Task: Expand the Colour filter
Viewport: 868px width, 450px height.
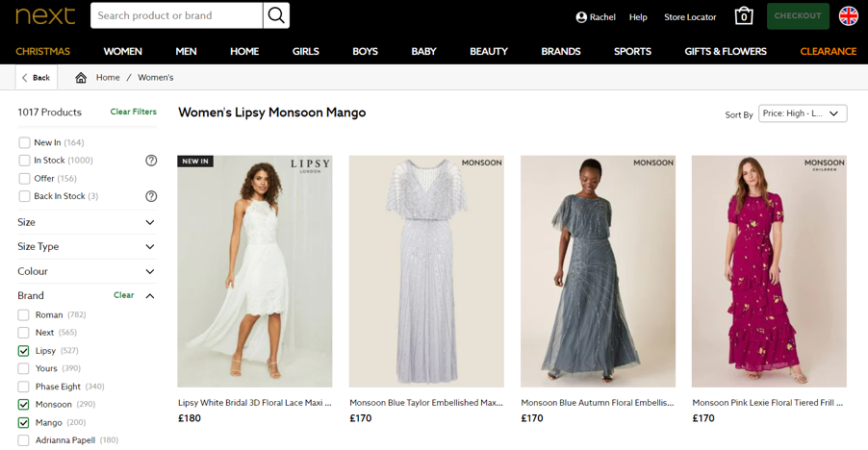Action: click(x=87, y=271)
